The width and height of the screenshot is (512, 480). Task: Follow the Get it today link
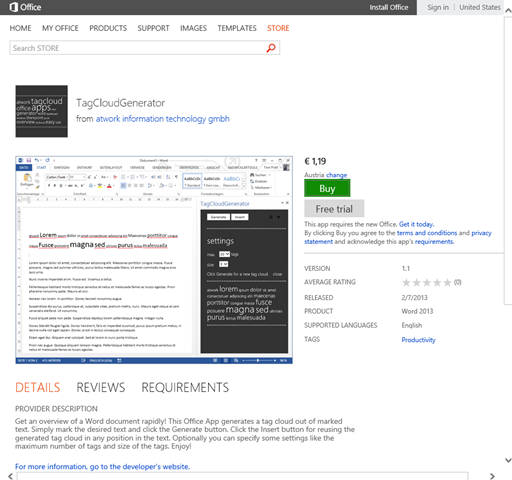(x=416, y=224)
